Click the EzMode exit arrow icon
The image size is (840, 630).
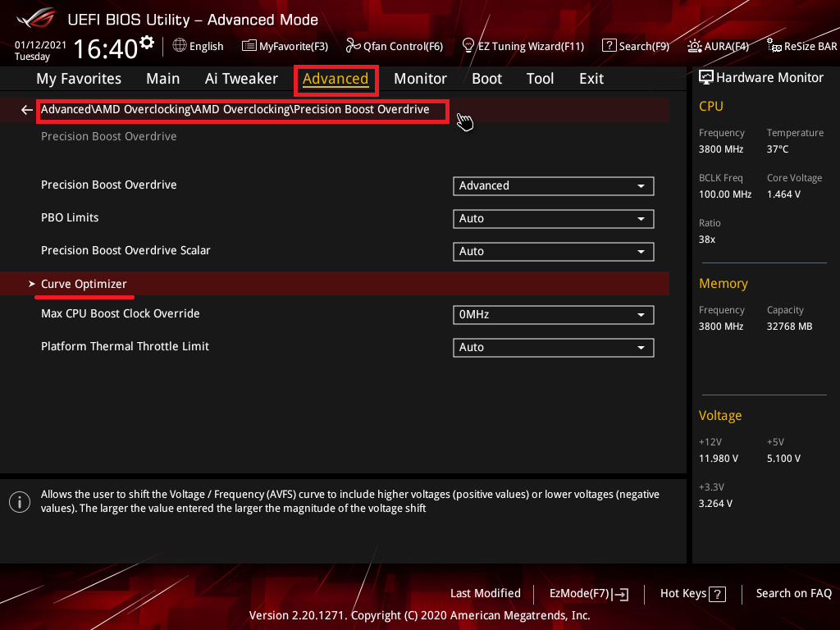(x=621, y=594)
